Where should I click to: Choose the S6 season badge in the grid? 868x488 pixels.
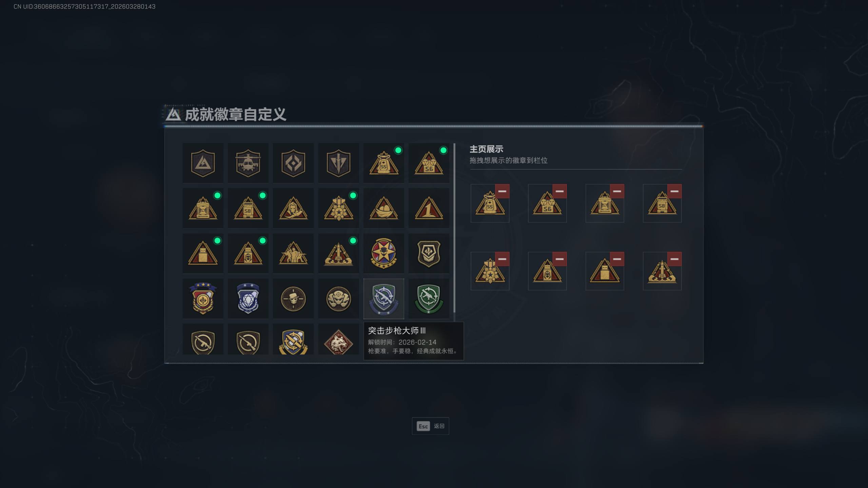pyautogui.click(x=429, y=163)
